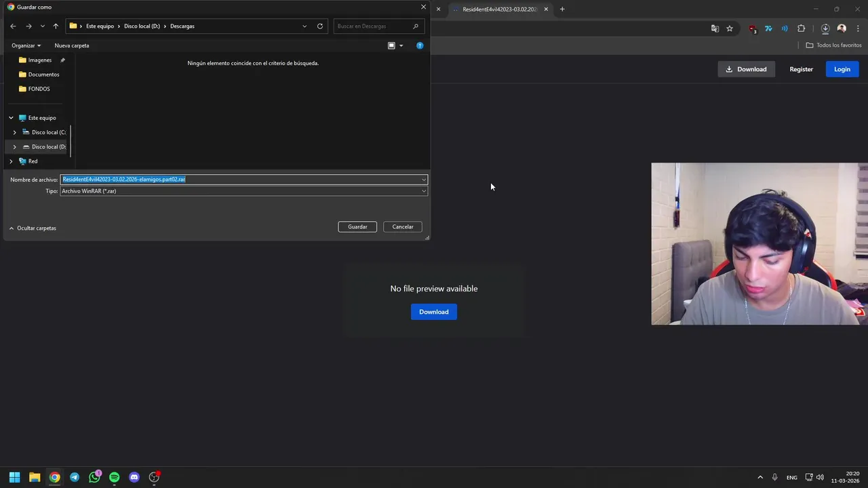
Task: Open the view options dropdown arrow
Action: [x=401, y=45]
